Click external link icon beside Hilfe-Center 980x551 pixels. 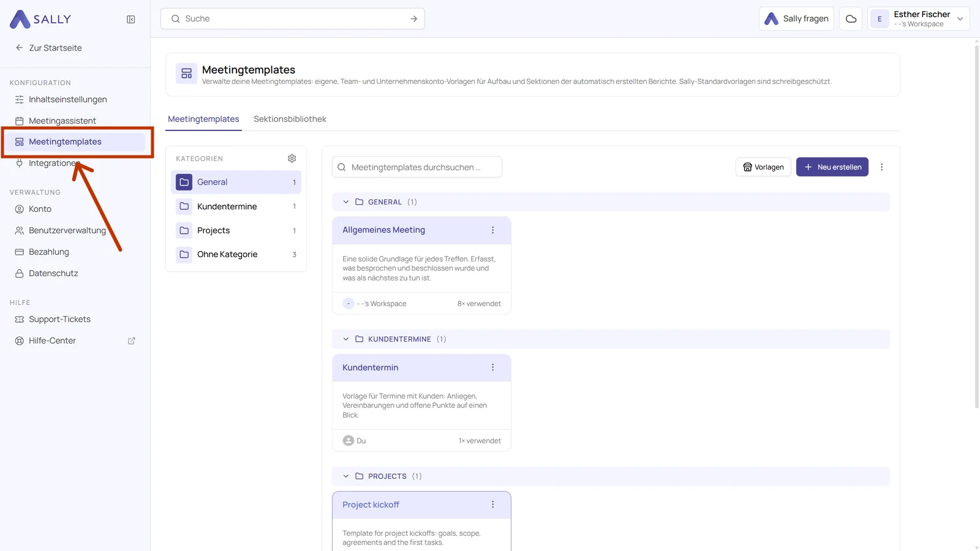coord(131,341)
